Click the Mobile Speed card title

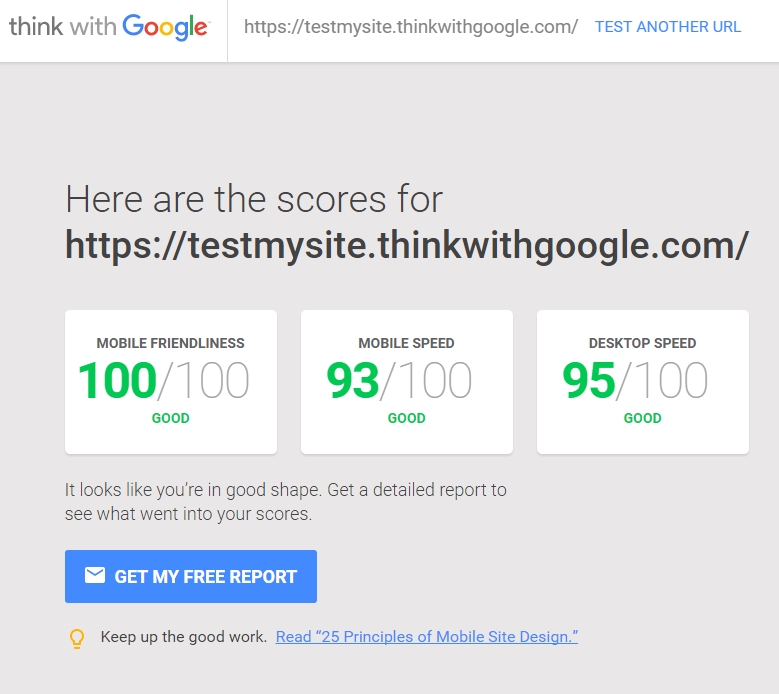point(406,343)
